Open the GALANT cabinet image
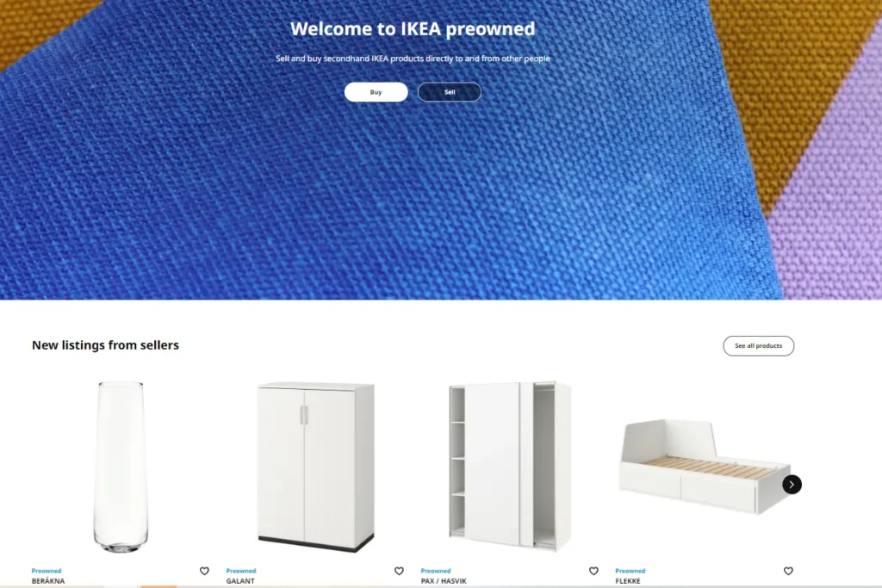Screen dimensions: 882x588 315,467
